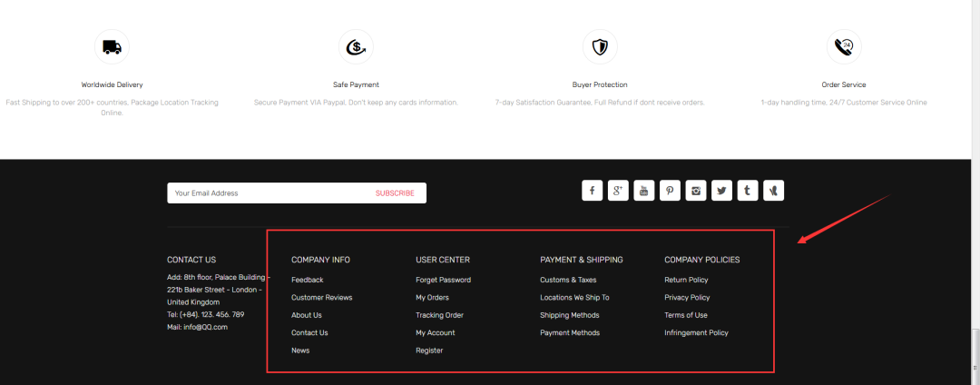Open Contact Us footer link
The image size is (980, 385).
pos(309,332)
